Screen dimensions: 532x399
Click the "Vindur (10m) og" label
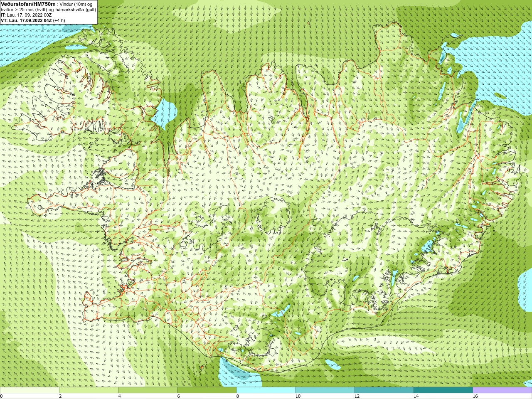click(x=76, y=4)
